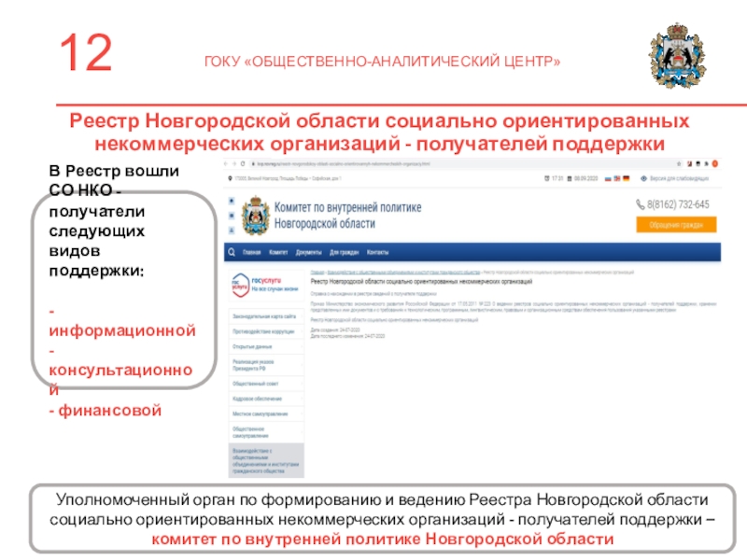The width and height of the screenshot is (747, 560).
Task: Open the Контакты menu item
Action: 377,253
